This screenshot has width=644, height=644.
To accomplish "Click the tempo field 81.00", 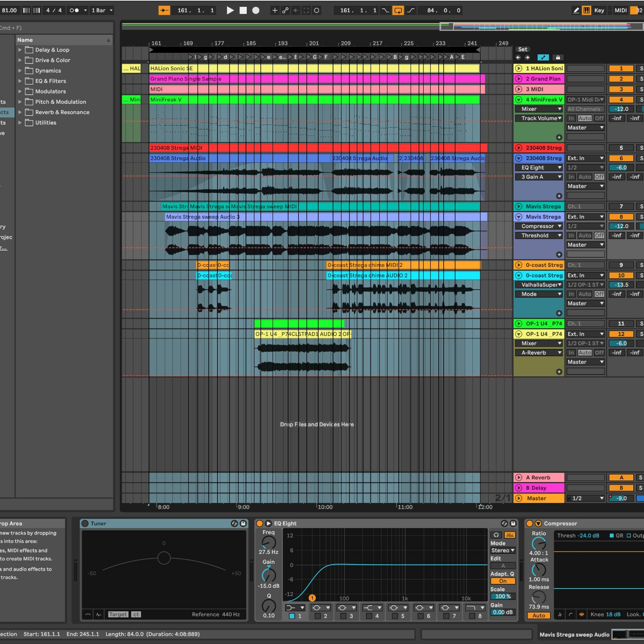I will 9,10.
